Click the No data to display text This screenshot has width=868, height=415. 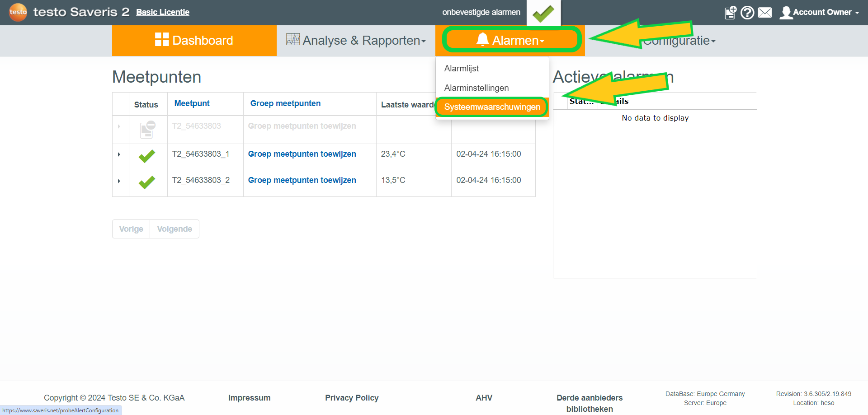[x=655, y=118]
